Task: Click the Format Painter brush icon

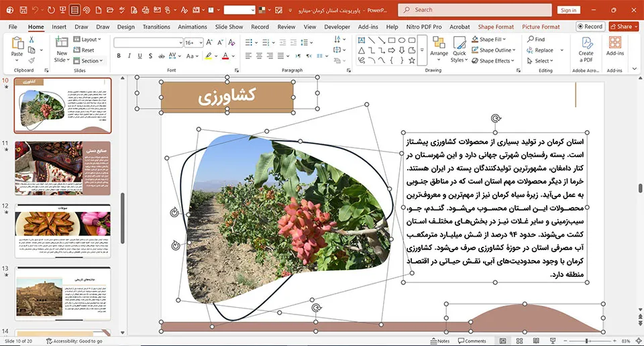Action: [x=32, y=60]
